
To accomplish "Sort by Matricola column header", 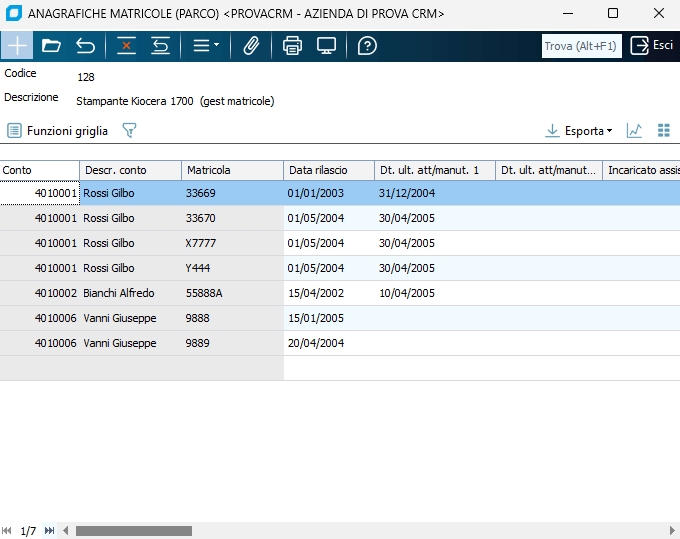I will click(231, 170).
